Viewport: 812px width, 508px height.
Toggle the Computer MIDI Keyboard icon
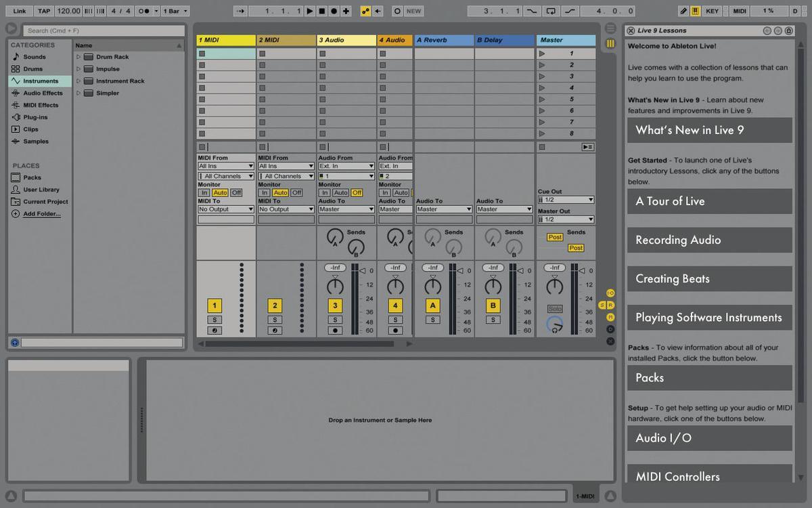click(x=695, y=11)
